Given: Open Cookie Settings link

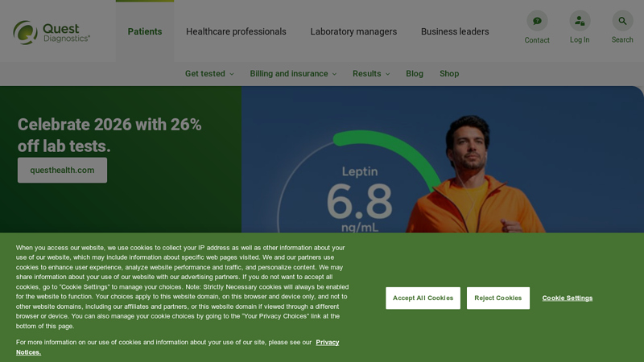Looking at the screenshot, I should pos(568,298).
